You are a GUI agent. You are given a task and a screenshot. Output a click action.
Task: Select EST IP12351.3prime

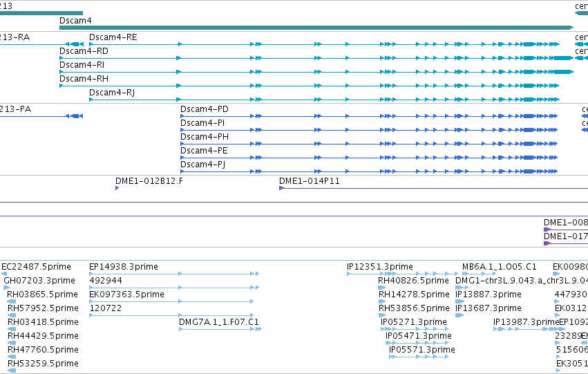coord(380,267)
